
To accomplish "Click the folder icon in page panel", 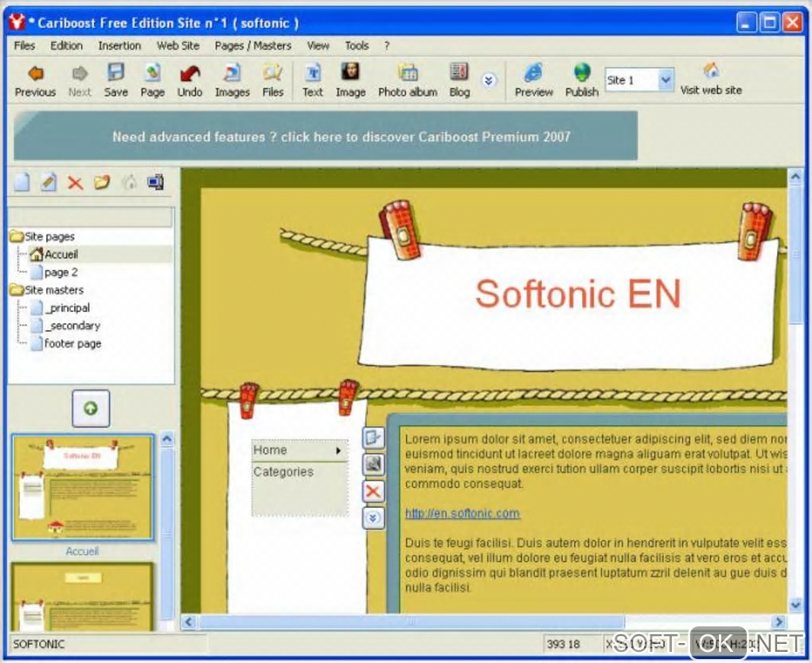I will pos(102,182).
